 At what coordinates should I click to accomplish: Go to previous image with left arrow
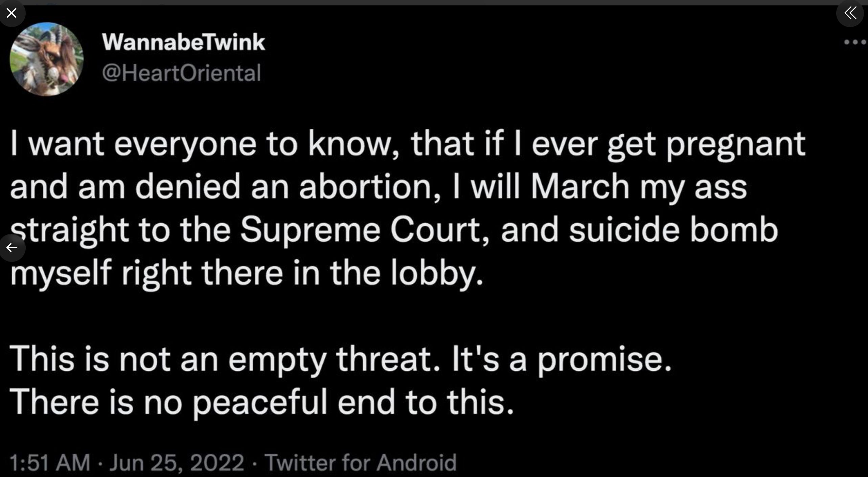(x=12, y=248)
